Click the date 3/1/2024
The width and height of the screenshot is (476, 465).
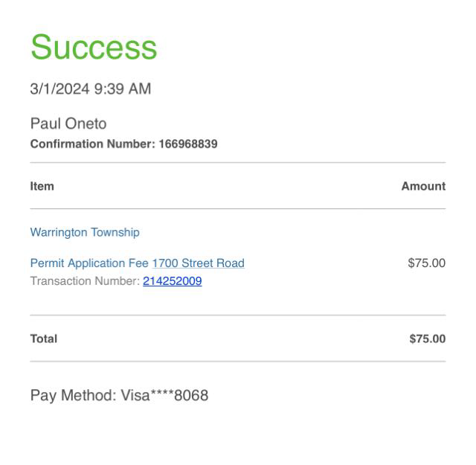(58, 89)
